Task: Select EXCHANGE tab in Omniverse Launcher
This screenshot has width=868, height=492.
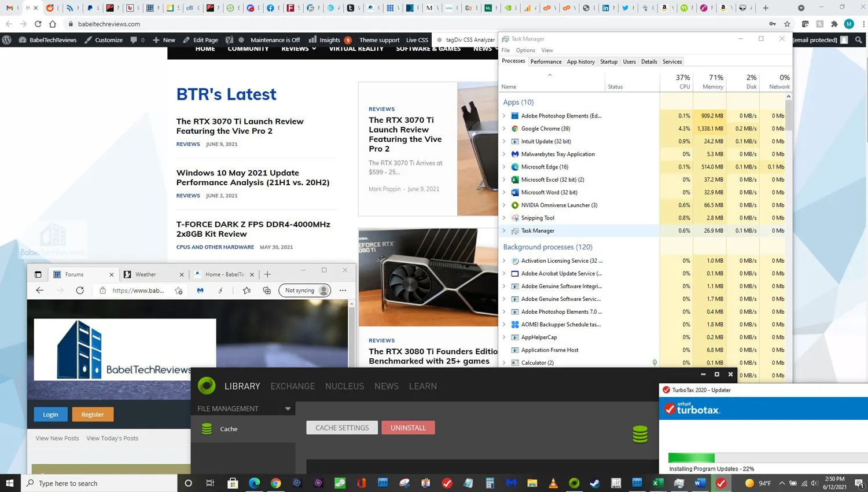Action: [293, 386]
